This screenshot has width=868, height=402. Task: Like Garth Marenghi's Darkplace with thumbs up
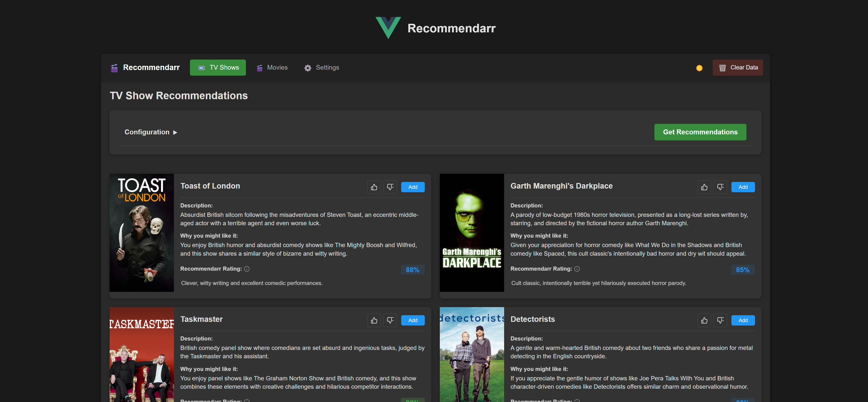(x=704, y=187)
